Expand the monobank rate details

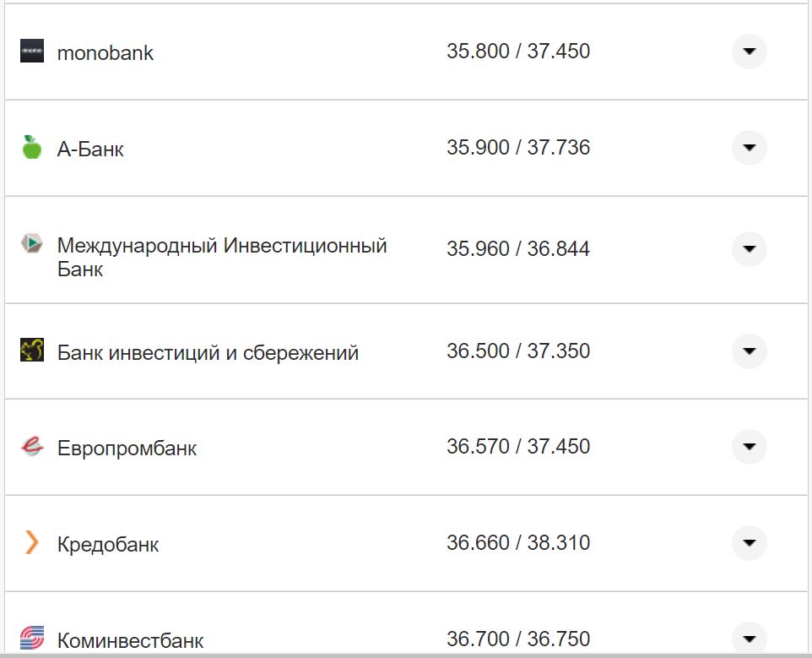(748, 52)
